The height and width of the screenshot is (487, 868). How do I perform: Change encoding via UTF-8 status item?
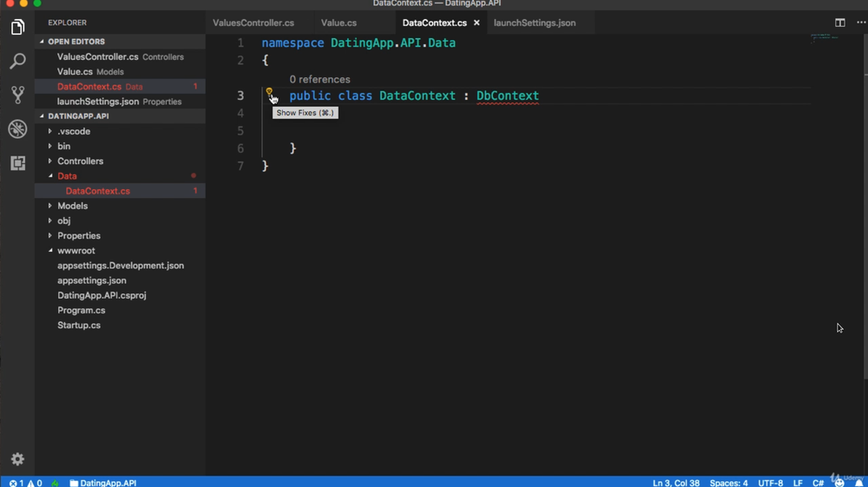(771, 483)
